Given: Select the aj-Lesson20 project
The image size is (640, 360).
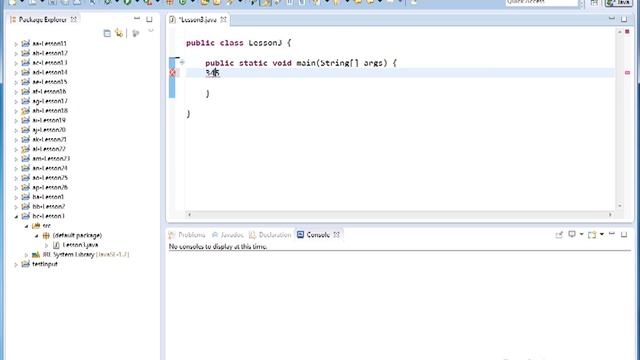Looking at the screenshot, I should 49,130.
